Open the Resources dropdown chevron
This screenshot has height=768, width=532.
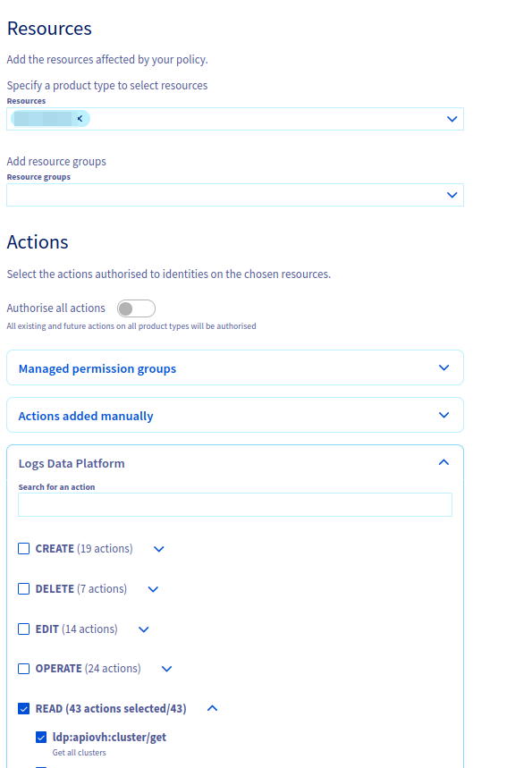452,118
